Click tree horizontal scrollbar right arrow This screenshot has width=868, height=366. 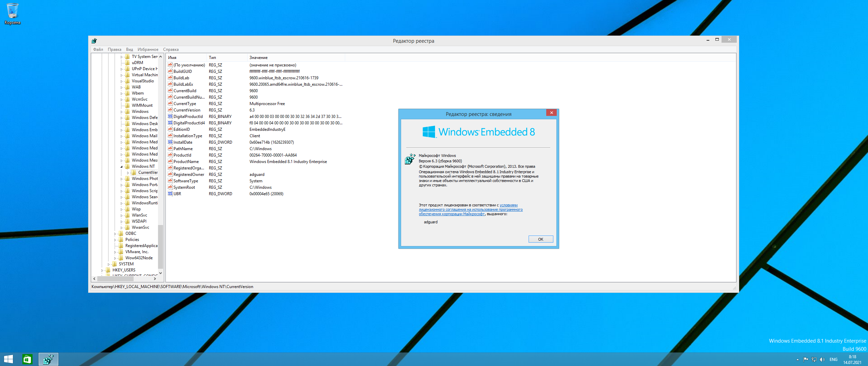(x=155, y=279)
